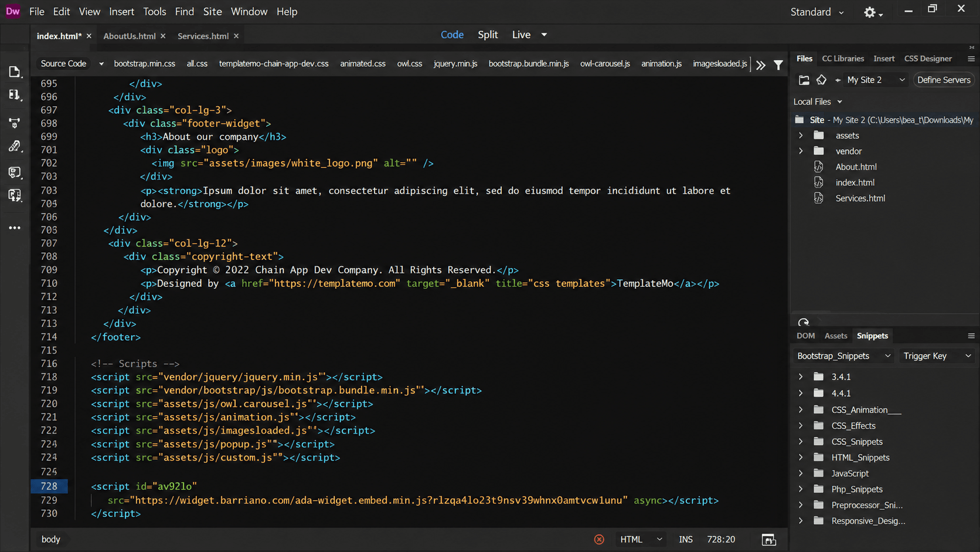The height and width of the screenshot is (552, 980).
Task: Open the Snippets panel options menu icon
Action: pos(971,336)
